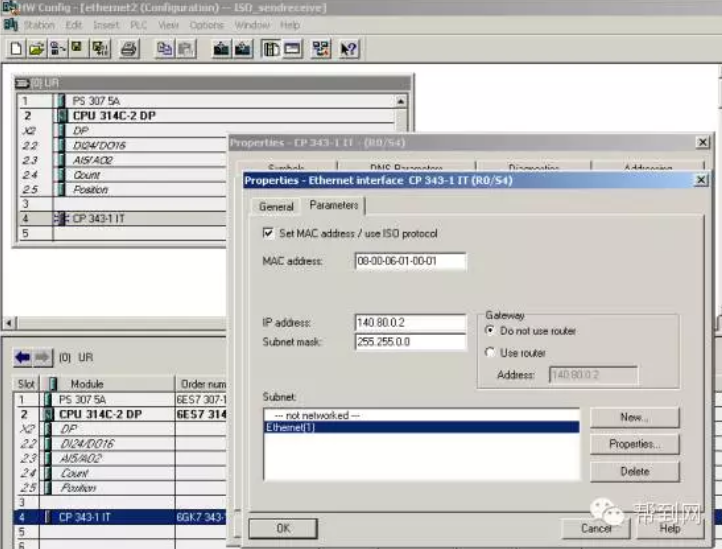Open the PLC menu
This screenshot has height=549, width=722.
pos(139,25)
